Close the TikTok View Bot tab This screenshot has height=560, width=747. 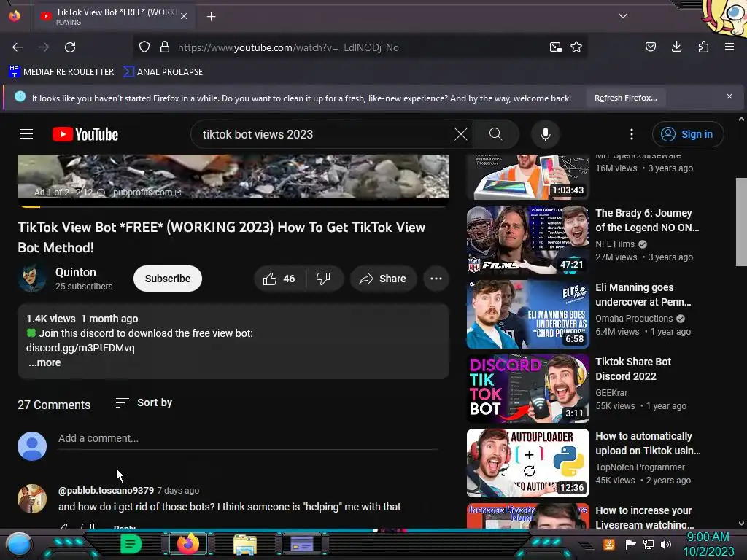[184, 16]
